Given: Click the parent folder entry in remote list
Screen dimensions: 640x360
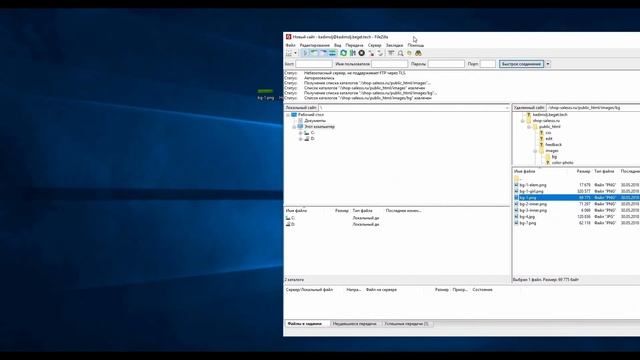Looking at the screenshot, I should (x=517, y=179).
